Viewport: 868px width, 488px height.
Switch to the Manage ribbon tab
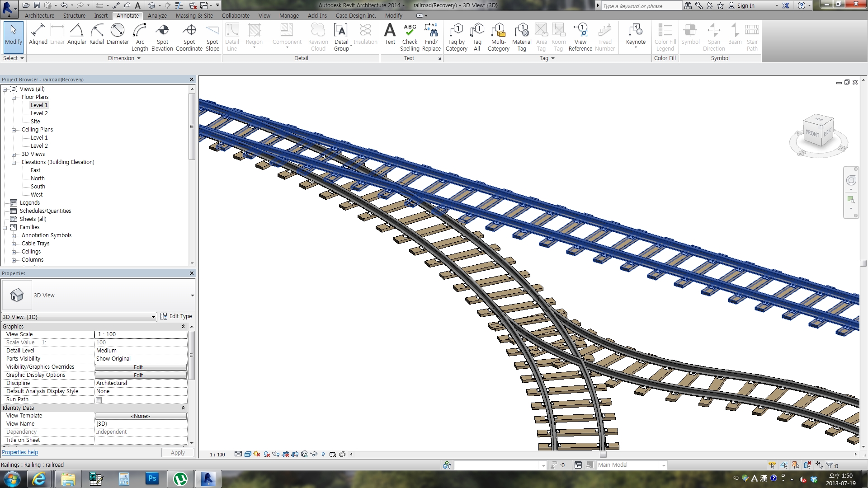coord(289,15)
